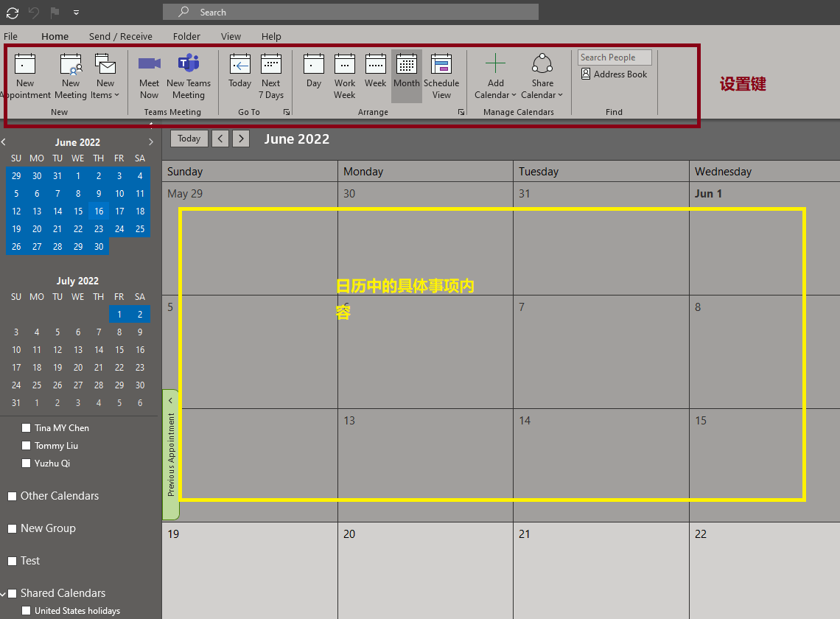The height and width of the screenshot is (619, 840).
Task: Click the July 2022 mini calendar header
Action: pyautogui.click(x=77, y=281)
